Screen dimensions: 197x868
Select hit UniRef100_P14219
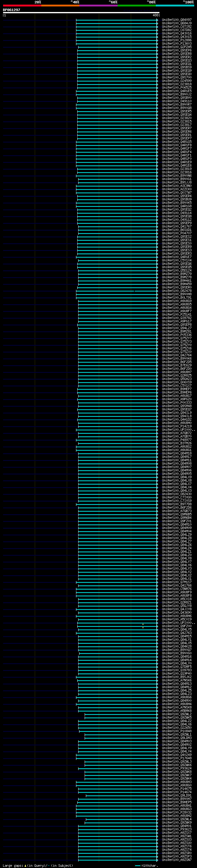pos(177,426)
